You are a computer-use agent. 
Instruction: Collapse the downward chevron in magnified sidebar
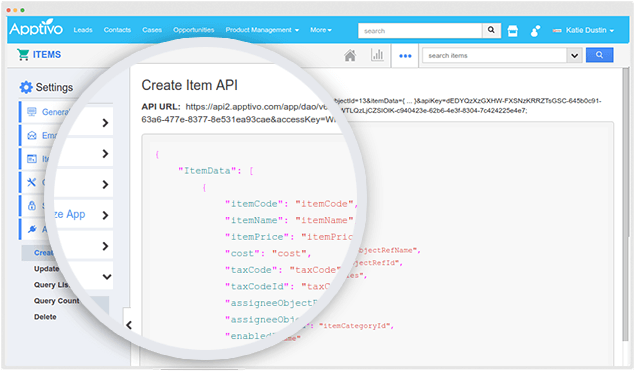click(107, 277)
